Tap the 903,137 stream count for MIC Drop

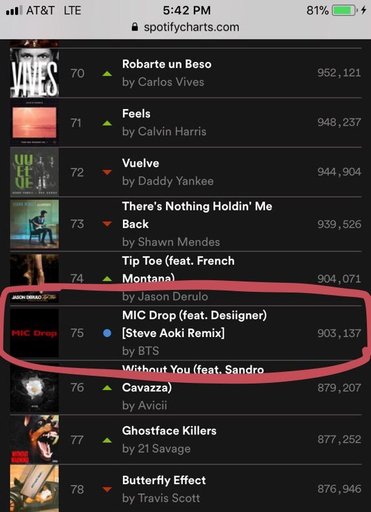(339, 333)
